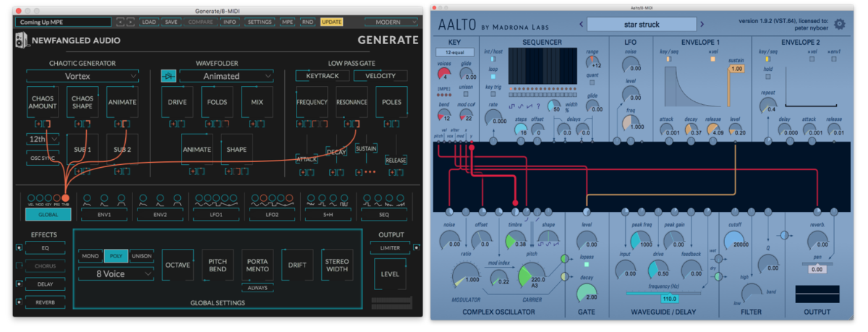
Task: Toggle the EQ effect power switch
Action: click(19, 248)
